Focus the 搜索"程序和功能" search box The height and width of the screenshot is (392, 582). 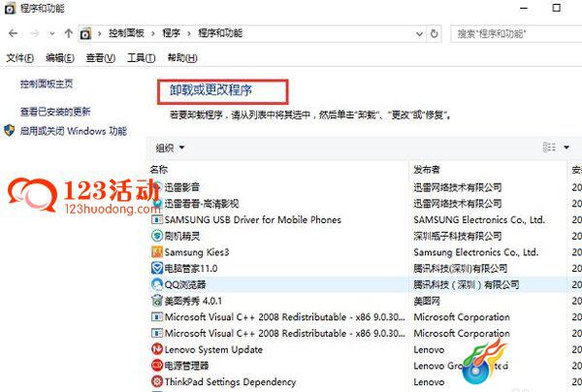click(516, 34)
